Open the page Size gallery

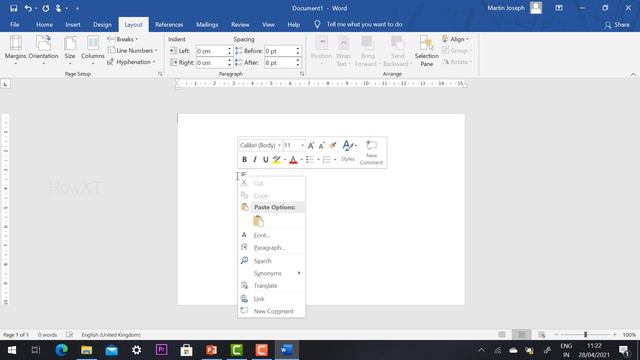click(x=70, y=50)
